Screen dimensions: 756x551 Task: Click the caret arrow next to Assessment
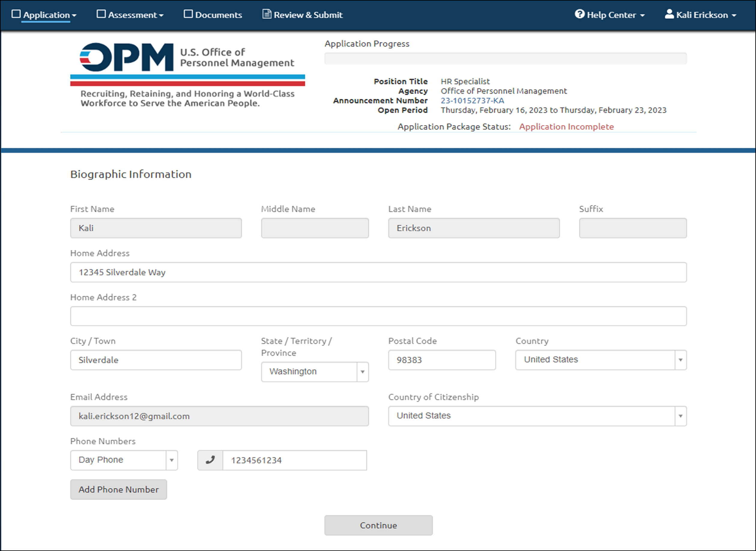[161, 16]
